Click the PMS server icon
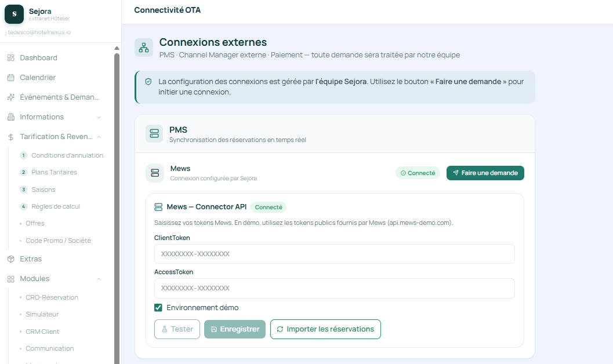This screenshot has height=364, width=613. 154,133
